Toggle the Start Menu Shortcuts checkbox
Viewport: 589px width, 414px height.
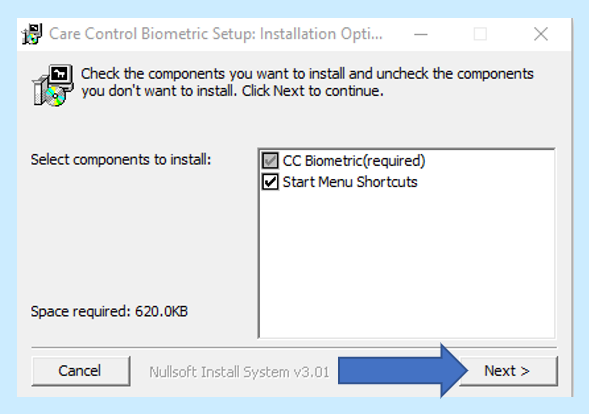[270, 182]
